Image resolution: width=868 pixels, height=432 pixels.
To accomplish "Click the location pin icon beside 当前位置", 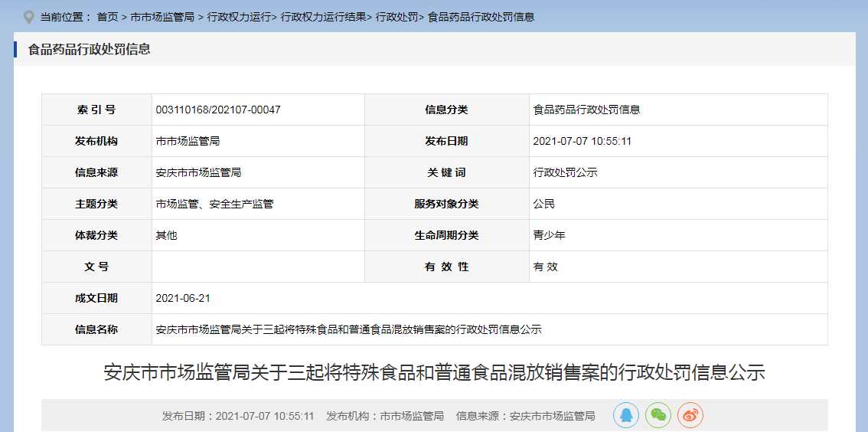I will tap(29, 17).
